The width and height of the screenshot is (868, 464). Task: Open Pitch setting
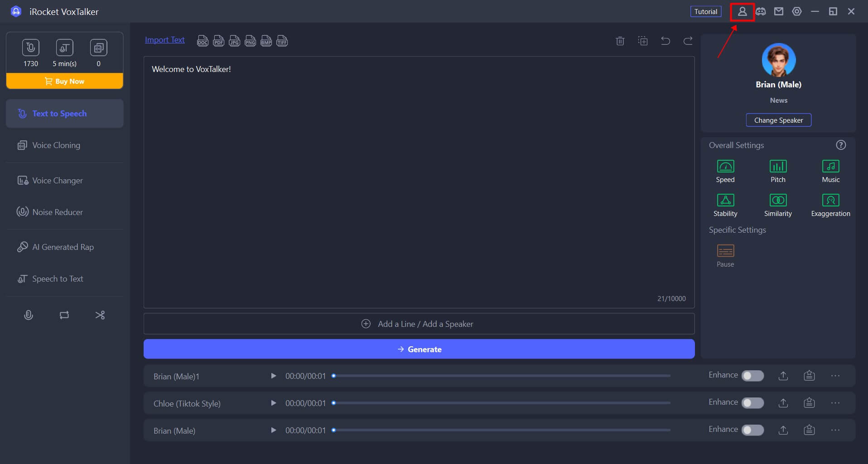778,171
